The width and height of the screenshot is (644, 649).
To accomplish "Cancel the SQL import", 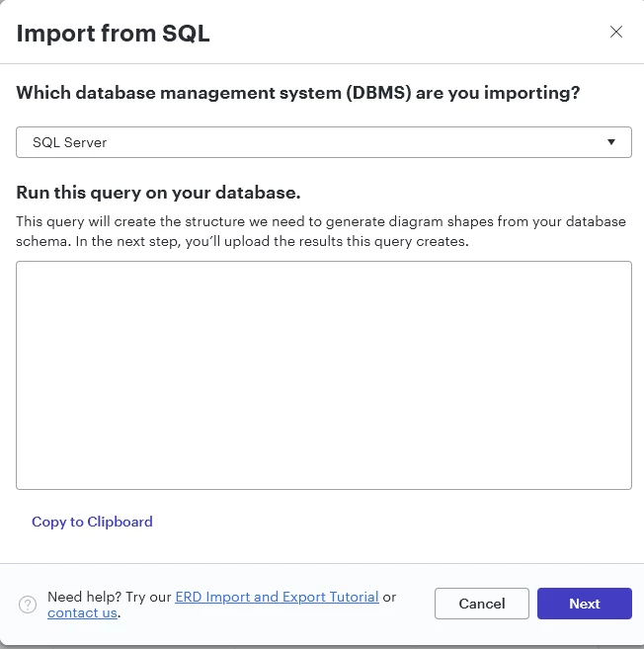I will [x=482, y=604].
